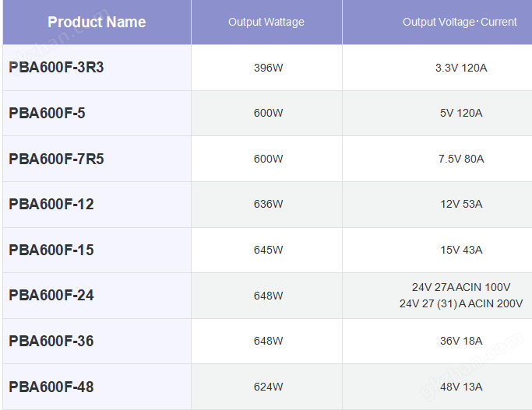
Task: Click the 36V 18A output cell
Action: tap(461, 341)
